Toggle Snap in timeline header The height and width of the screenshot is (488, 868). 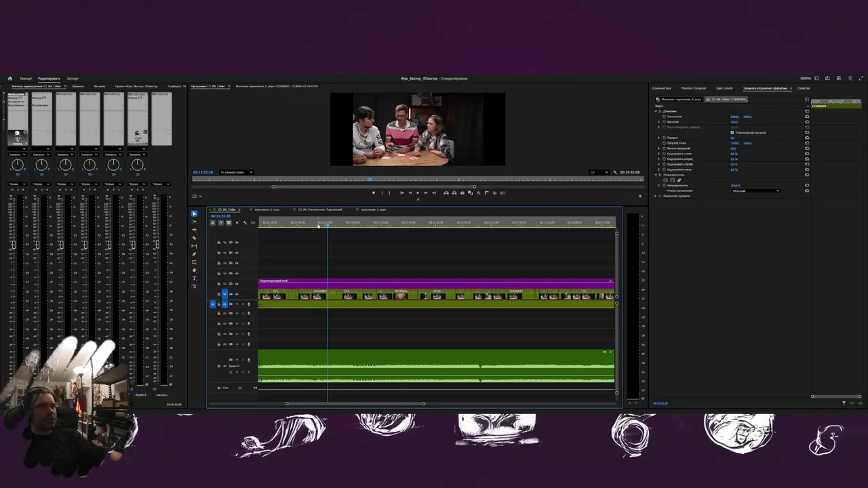click(x=220, y=222)
